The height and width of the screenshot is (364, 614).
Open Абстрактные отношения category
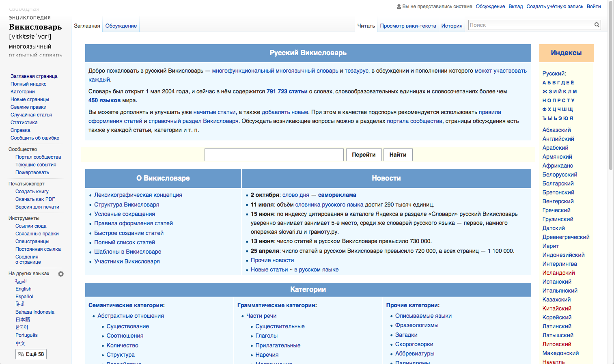click(x=131, y=316)
